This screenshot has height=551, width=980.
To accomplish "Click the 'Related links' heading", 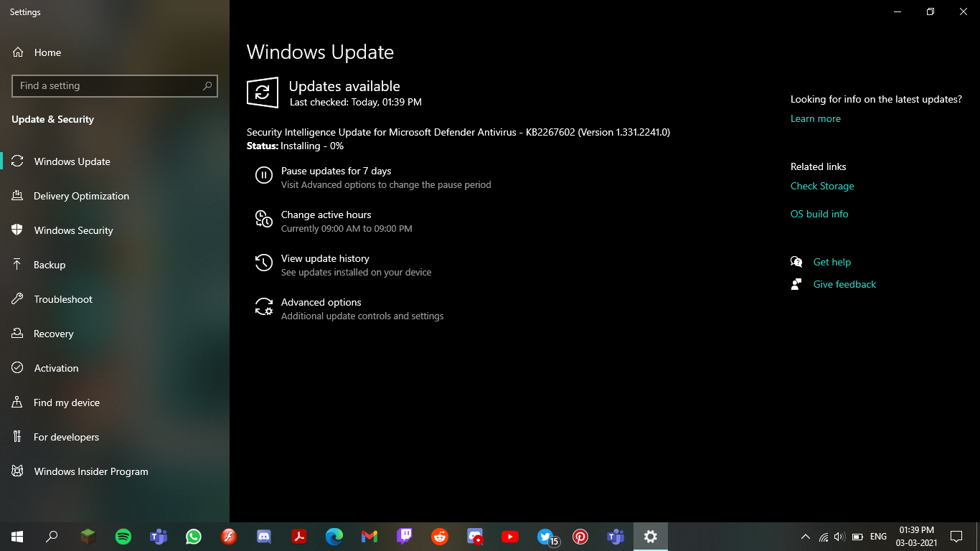I will [x=818, y=166].
